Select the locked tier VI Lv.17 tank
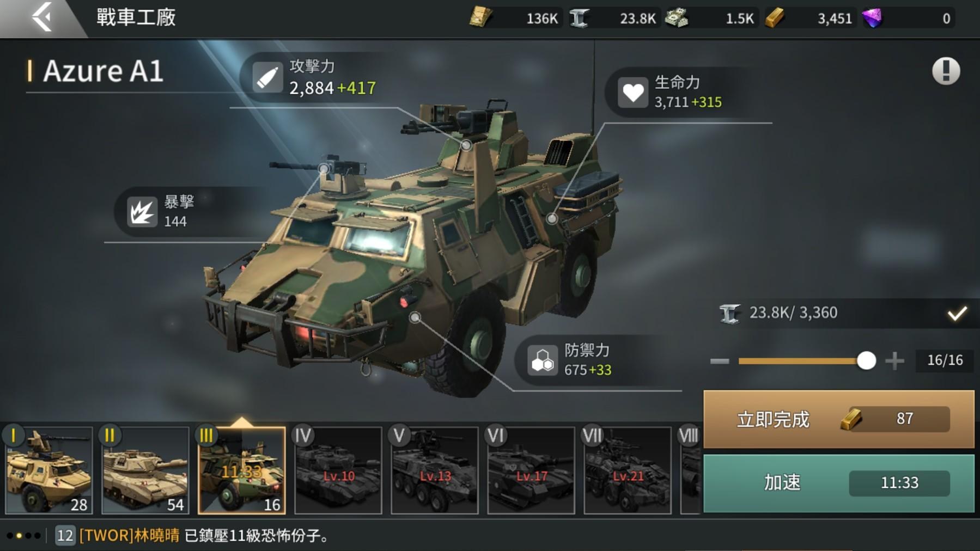The image size is (980, 551). 531,470
